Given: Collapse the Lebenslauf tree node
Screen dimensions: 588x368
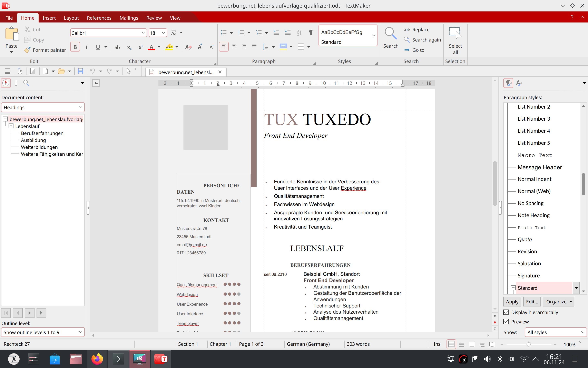Looking at the screenshot, I should tap(11, 126).
